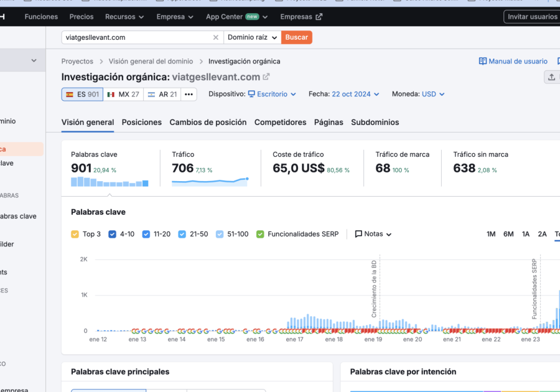
Task: Switch to the Subdominios tab
Action: 375,122
